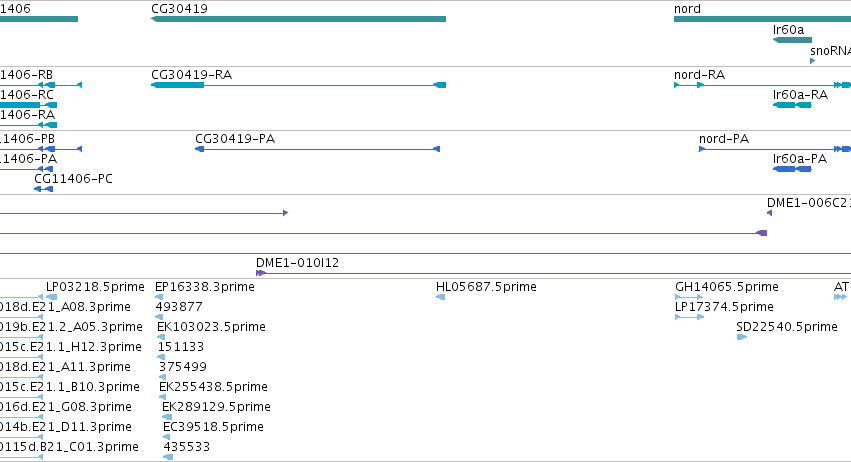Click the DME1-010I12 clone start marker
Image resolution: width=851 pixels, height=462 pixels.
[x=261, y=273]
